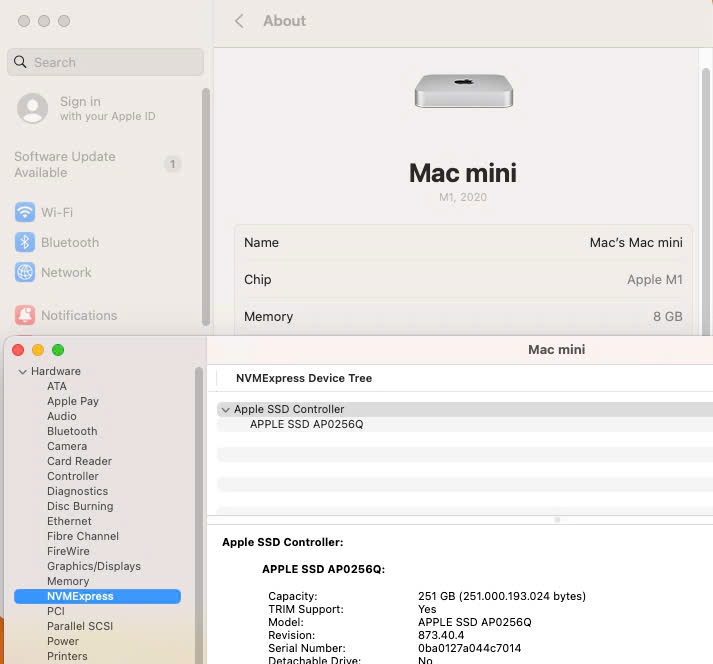Click the Notifications bell icon
The image size is (713, 664).
[25, 315]
